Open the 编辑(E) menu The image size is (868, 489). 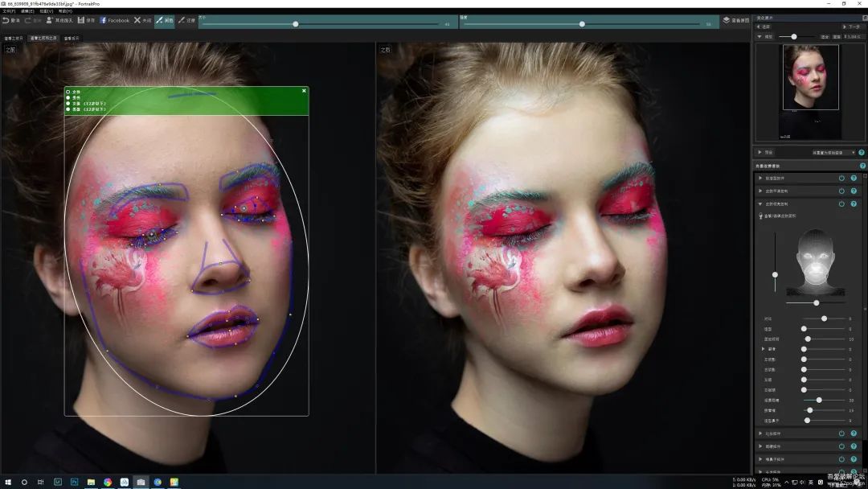coord(27,11)
